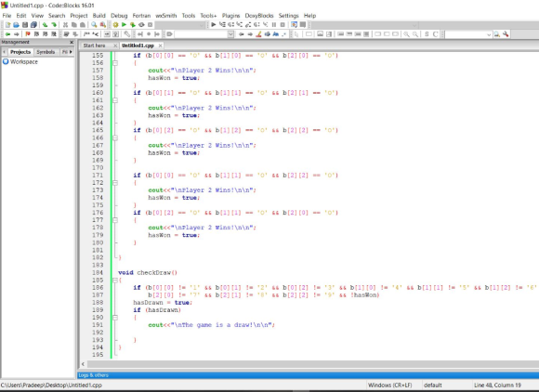The width and height of the screenshot is (539, 392).
Task: Create a new file from the toolbar
Action: coord(7,25)
